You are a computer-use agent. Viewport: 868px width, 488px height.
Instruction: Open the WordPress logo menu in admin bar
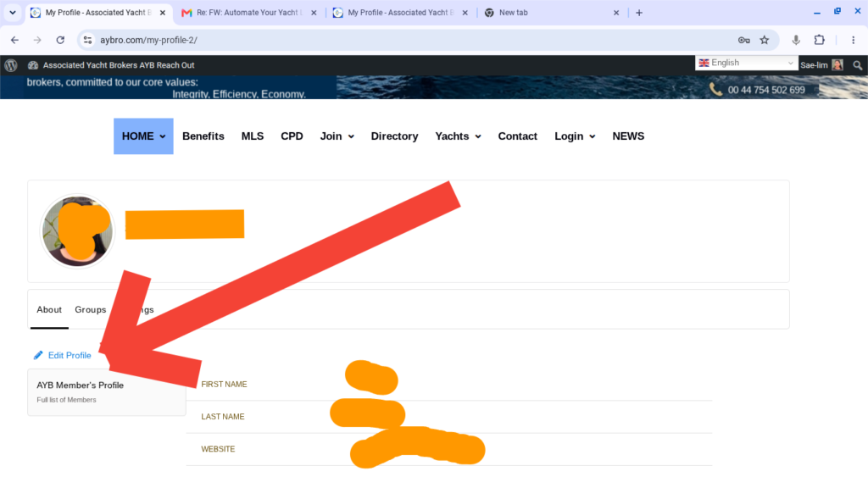pyautogui.click(x=11, y=65)
